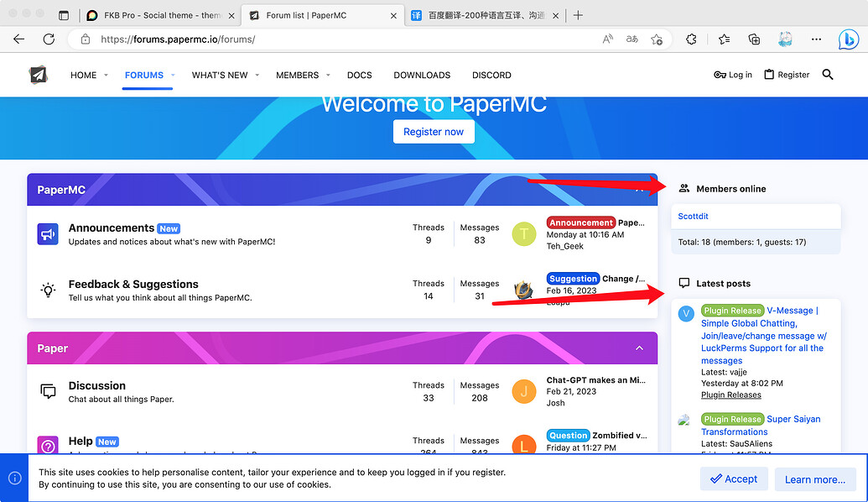868x502 pixels.
Task: Click the browser address bar
Action: (335, 39)
